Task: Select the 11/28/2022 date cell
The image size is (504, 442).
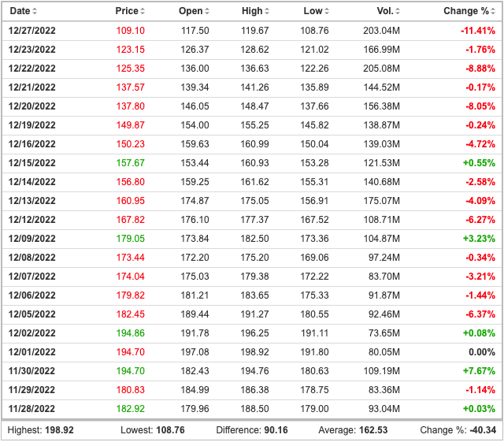Action: pos(31,409)
